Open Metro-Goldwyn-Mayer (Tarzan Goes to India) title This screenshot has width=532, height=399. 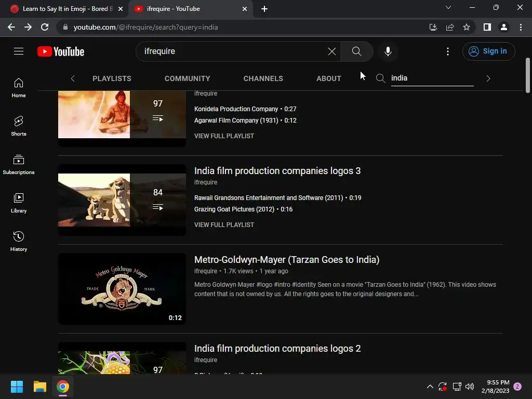pyautogui.click(x=287, y=260)
